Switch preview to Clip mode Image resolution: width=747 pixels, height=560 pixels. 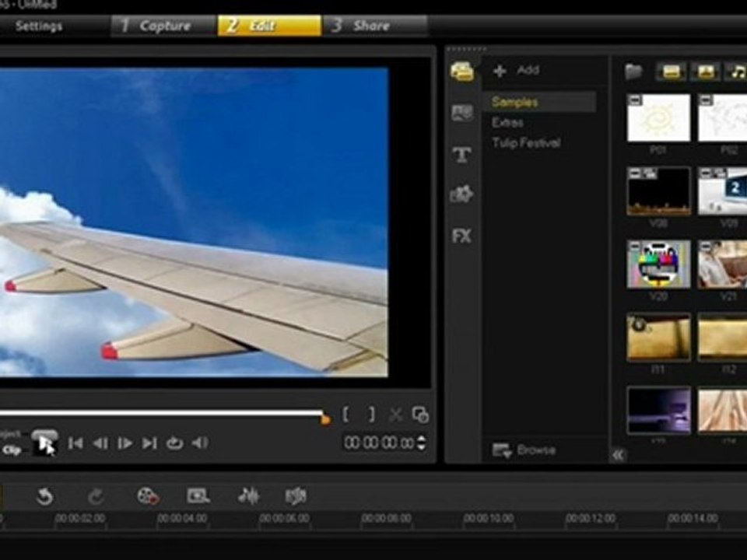pos(12,450)
